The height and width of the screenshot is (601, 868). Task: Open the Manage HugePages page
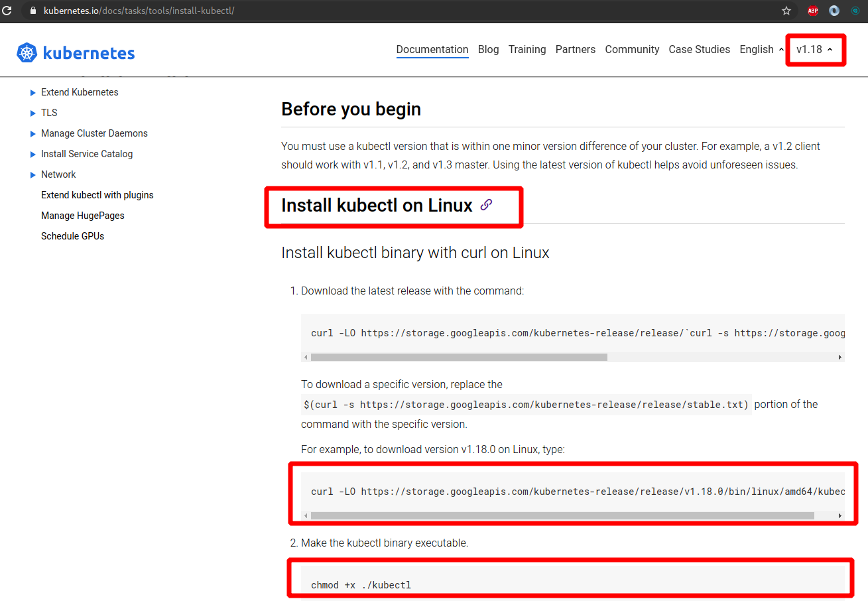coord(83,216)
